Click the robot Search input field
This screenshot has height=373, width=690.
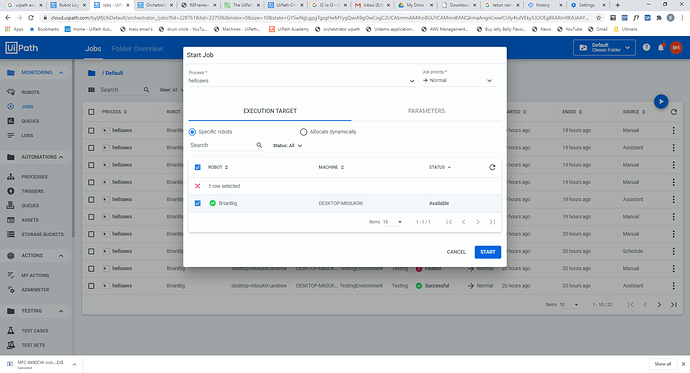[x=222, y=145]
